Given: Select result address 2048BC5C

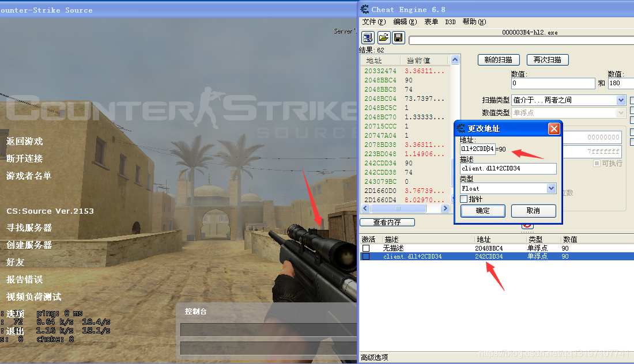Looking at the screenshot, I should click(380, 108).
